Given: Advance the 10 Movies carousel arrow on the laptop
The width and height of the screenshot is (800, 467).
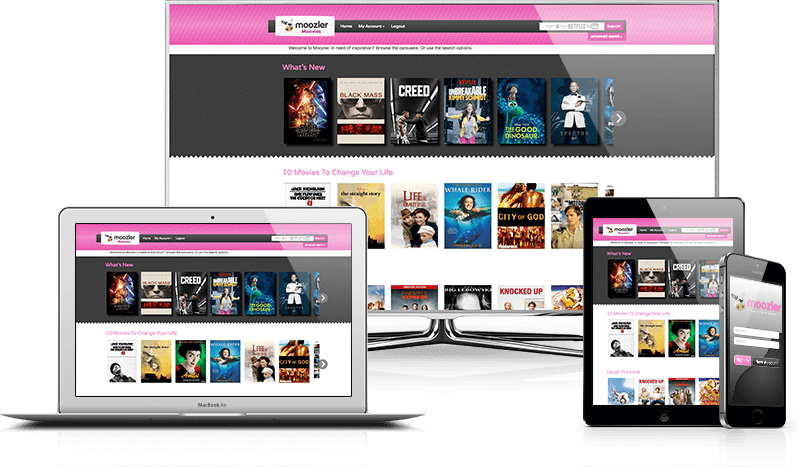Looking at the screenshot, I should pyautogui.click(x=323, y=364).
